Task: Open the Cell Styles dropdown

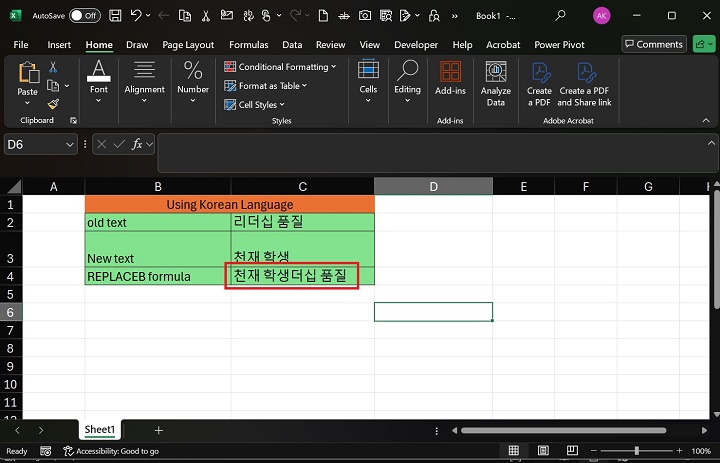Action: (x=282, y=105)
